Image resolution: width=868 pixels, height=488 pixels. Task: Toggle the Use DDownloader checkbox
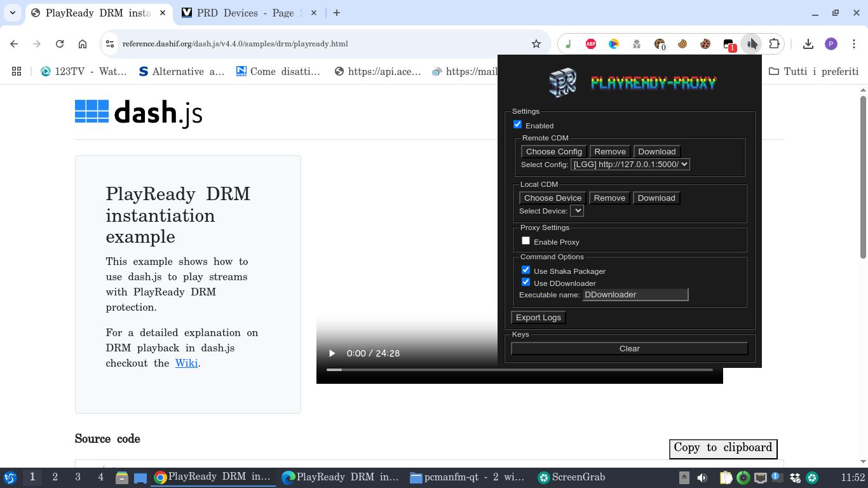point(526,282)
